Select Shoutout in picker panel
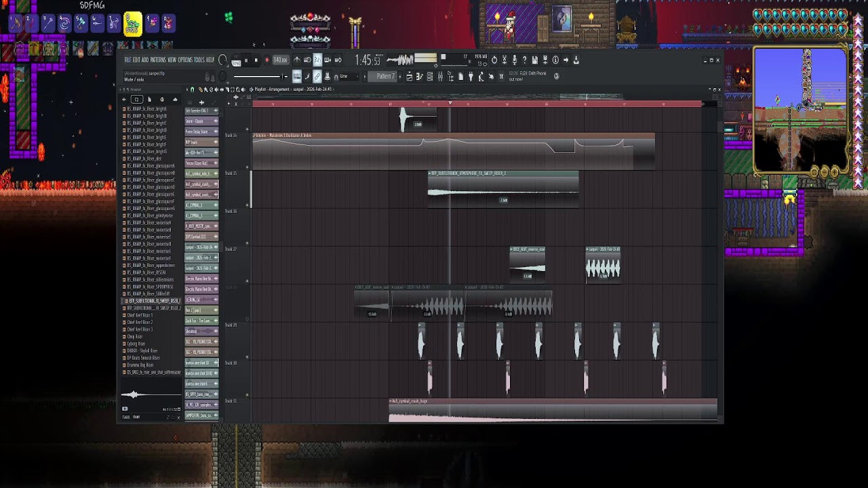 pos(201,331)
